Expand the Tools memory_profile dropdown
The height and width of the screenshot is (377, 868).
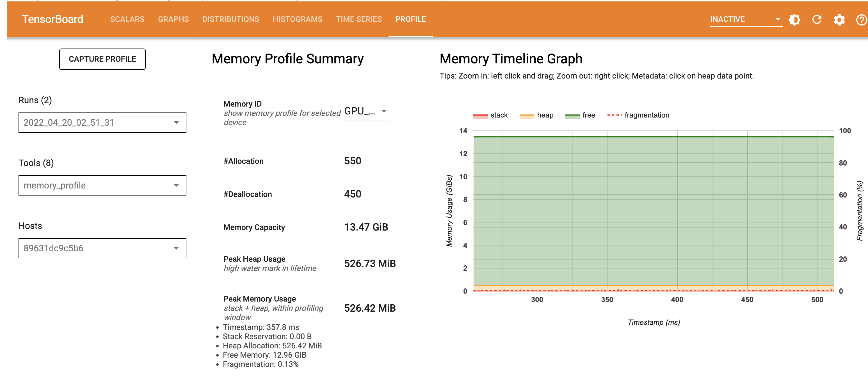tap(102, 185)
